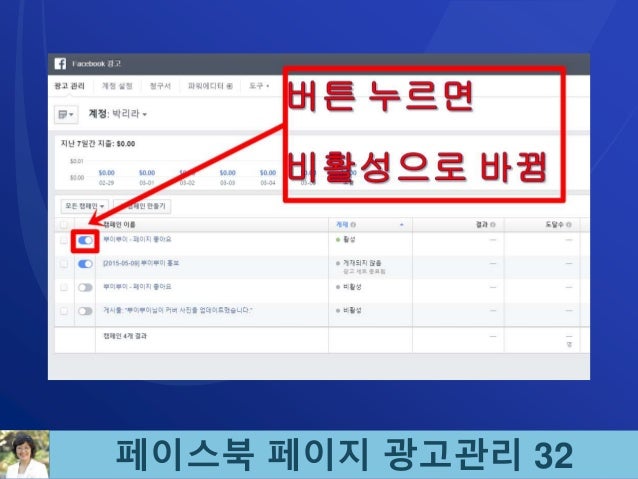Image resolution: width=638 pixels, height=479 pixels.
Task: Click the Facebook logo icon in header
Action: point(60,64)
